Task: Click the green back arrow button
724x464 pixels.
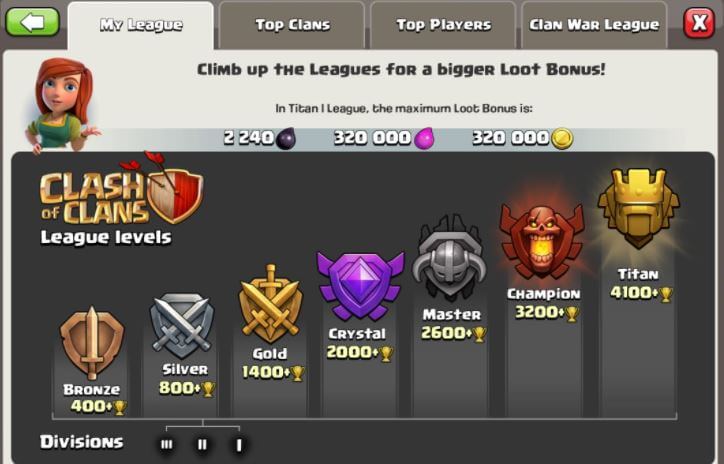Action: pyautogui.click(x=32, y=22)
